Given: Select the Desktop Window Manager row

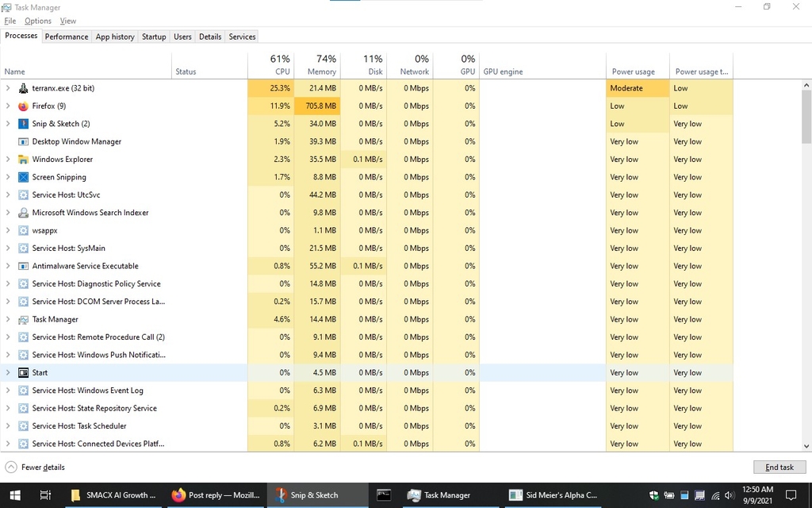Looking at the screenshot, I should (x=77, y=142).
